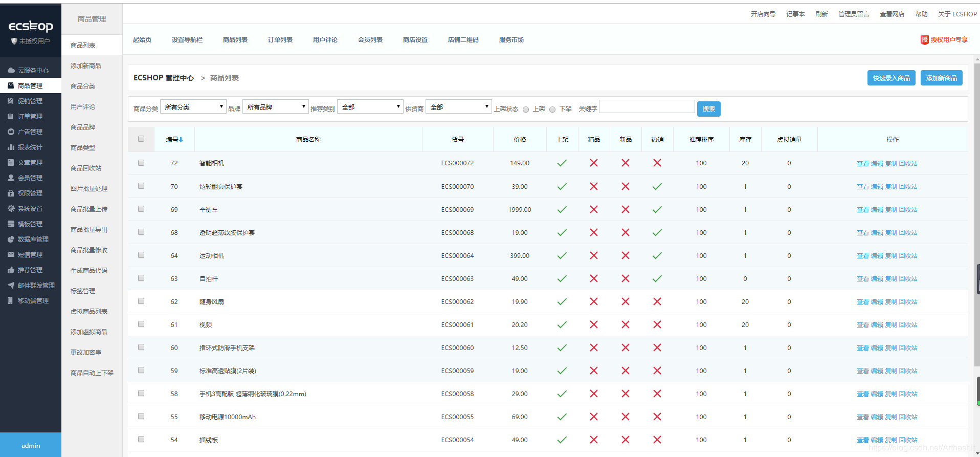
Task: Open 商品列表 top navigation tab
Action: 235,40
